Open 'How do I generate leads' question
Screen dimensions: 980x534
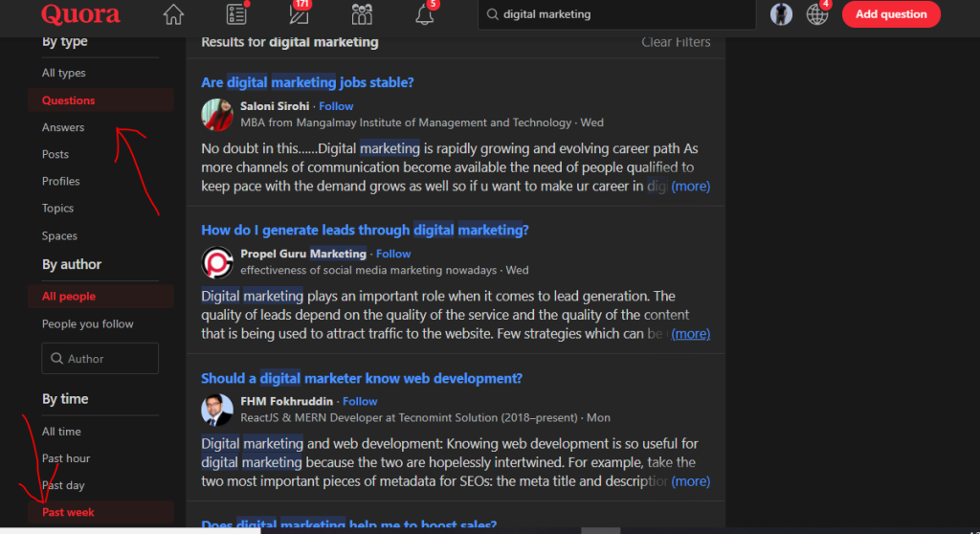tap(365, 230)
